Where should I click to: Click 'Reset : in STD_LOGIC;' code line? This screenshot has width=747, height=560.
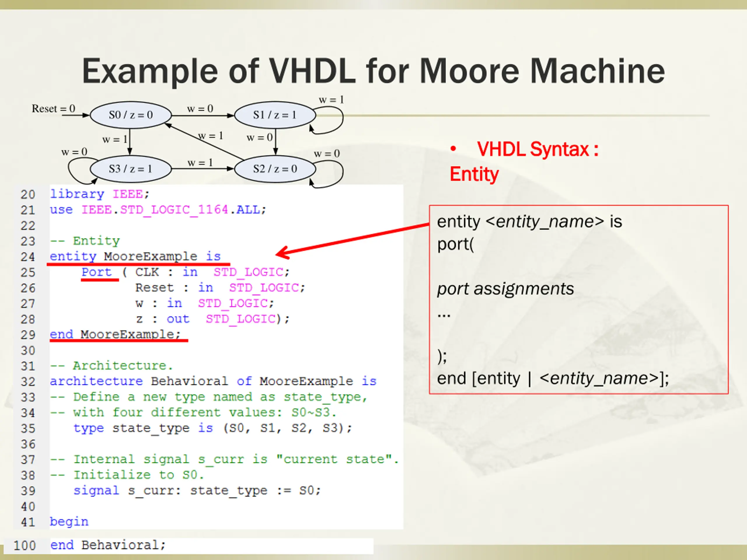click(220, 288)
